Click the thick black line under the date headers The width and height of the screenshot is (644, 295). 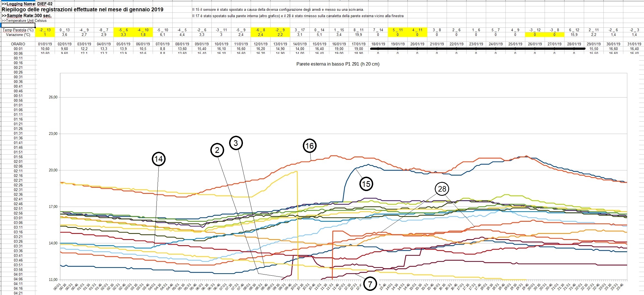point(477,49)
